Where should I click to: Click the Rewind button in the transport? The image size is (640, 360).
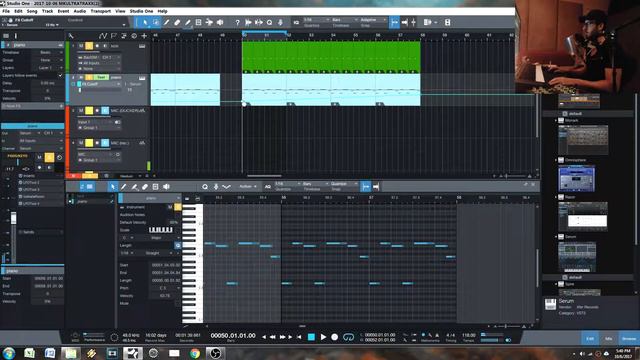click(x=273, y=337)
